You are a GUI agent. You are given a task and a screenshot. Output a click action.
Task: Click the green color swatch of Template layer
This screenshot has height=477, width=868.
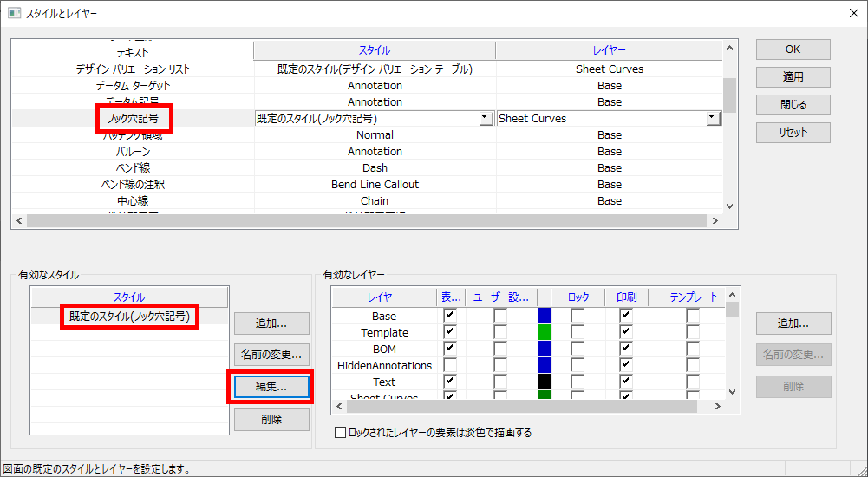click(x=545, y=332)
